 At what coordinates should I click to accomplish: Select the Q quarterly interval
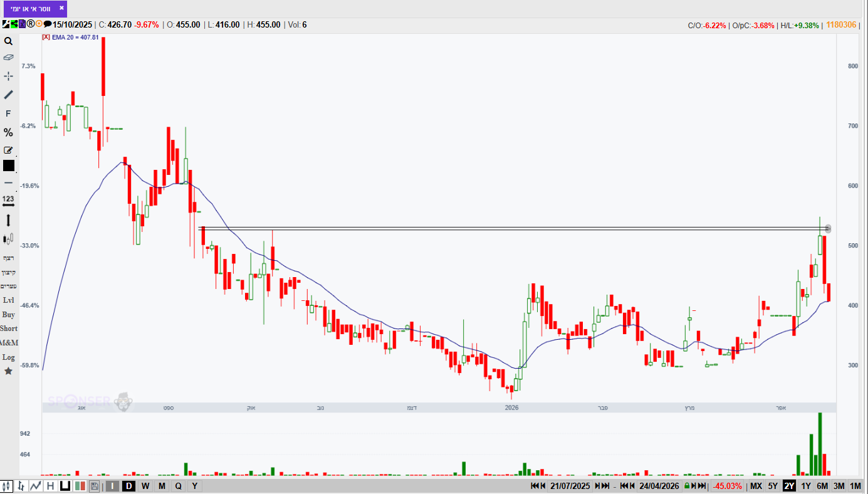tap(178, 486)
